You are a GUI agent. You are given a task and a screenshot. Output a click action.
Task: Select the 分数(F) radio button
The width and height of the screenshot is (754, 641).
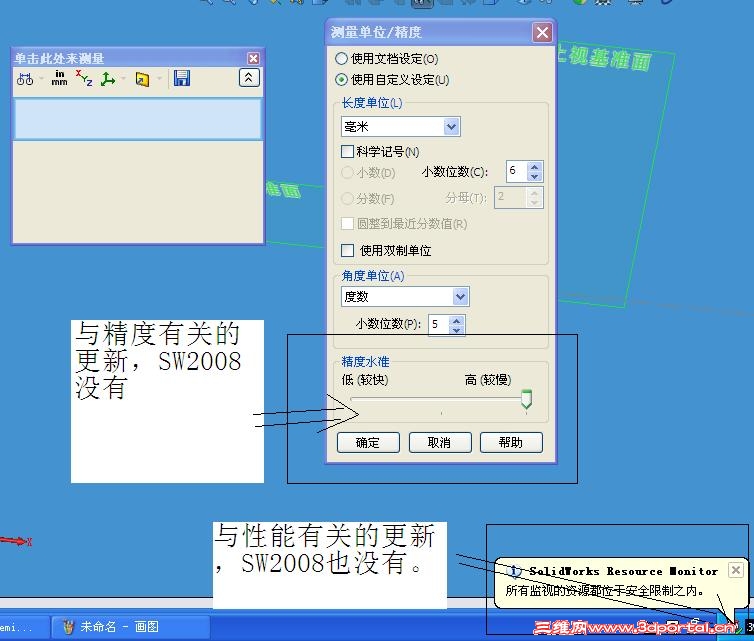(x=347, y=198)
